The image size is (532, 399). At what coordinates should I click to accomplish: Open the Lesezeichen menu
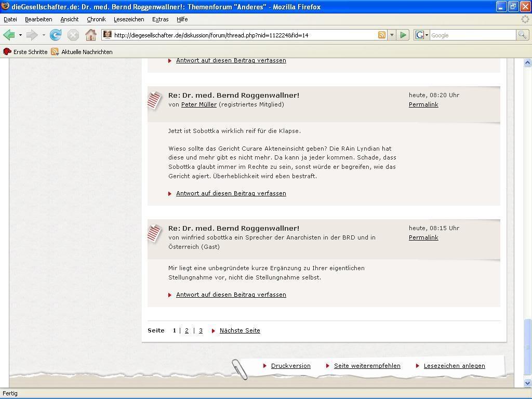click(x=129, y=19)
